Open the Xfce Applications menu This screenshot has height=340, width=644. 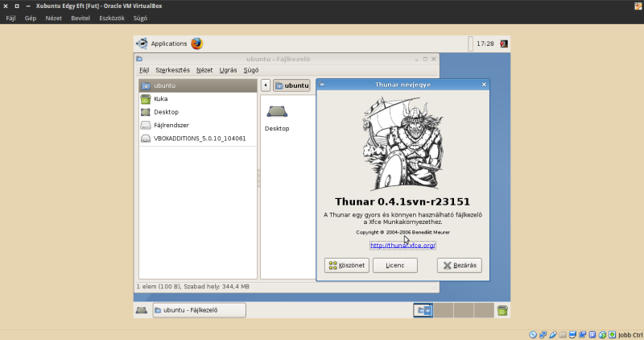click(x=161, y=44)
